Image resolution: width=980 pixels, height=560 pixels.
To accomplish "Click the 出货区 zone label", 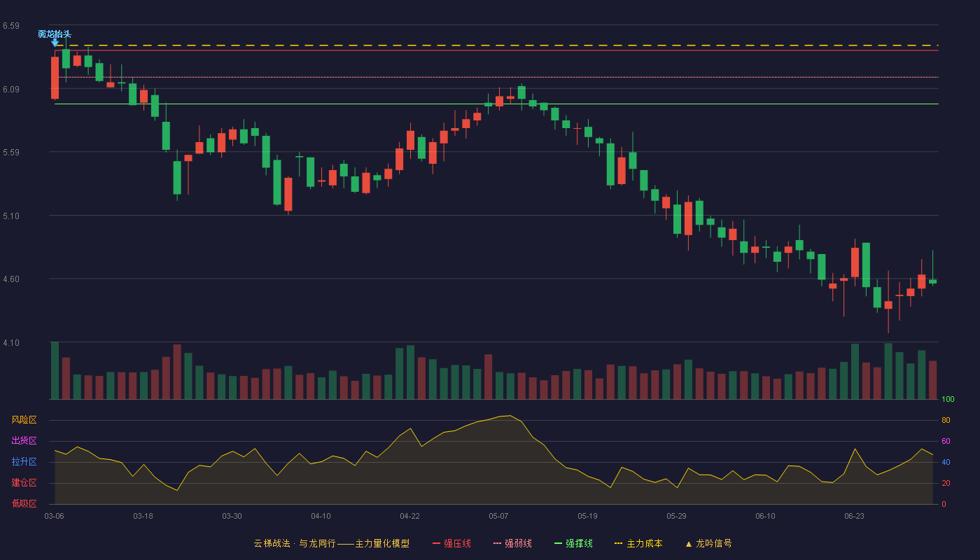I will (24, 441).
